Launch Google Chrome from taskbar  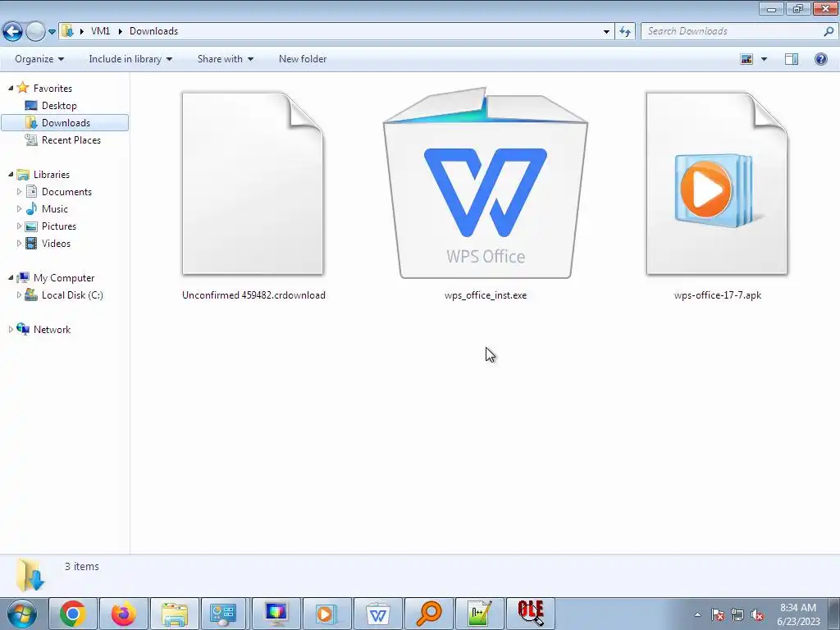coord(73,614)
